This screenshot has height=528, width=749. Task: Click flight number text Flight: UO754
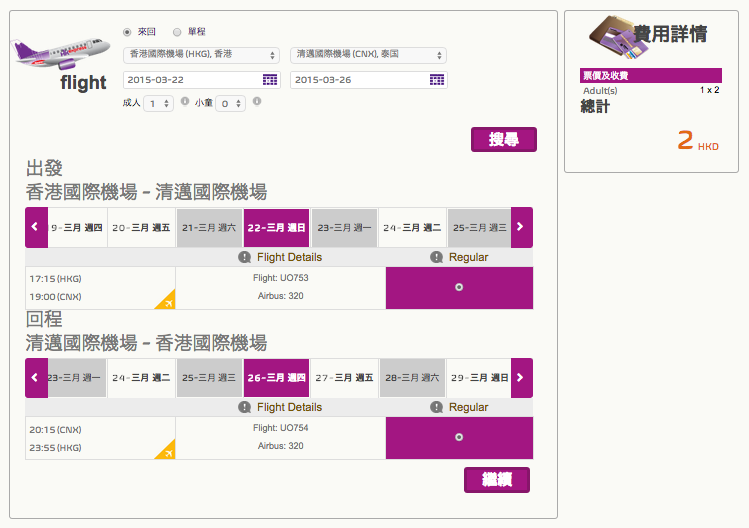[281, 428]
